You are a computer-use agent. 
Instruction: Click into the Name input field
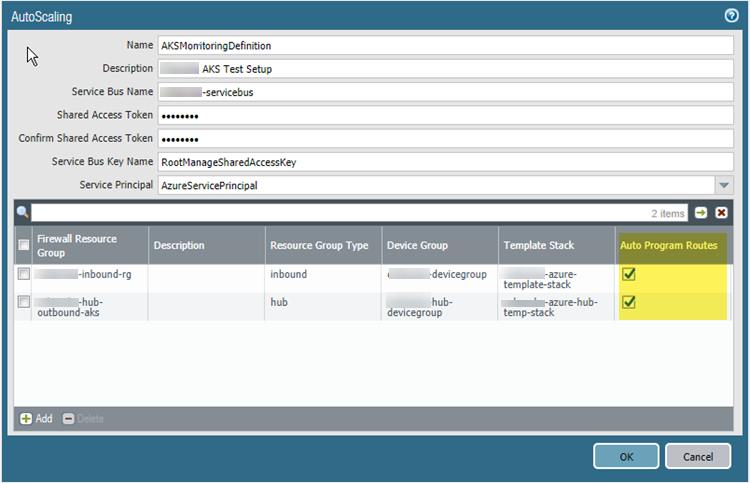pyautogui.click(x=445, y=46)
